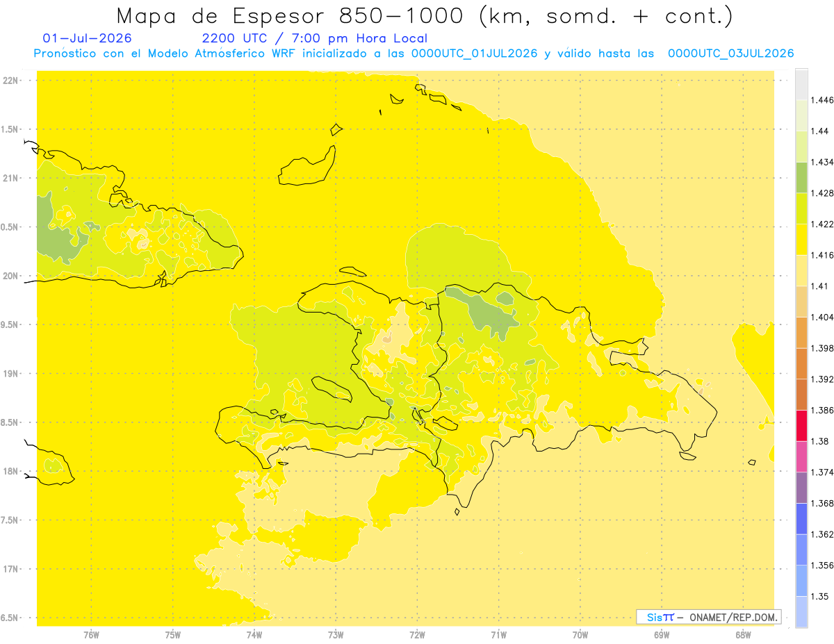This screenshot has height=644, width=834.
Task: Select the yellow-green swatch between 1.428 and 1.422
Action: [801, 208]
